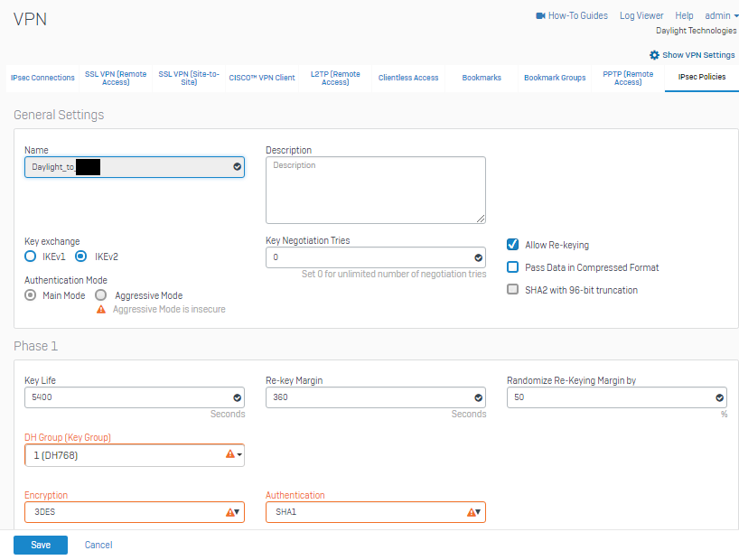739x560 pixels.
Task: Select the IKEv2 key exchange option
Action: coord(81,257)
